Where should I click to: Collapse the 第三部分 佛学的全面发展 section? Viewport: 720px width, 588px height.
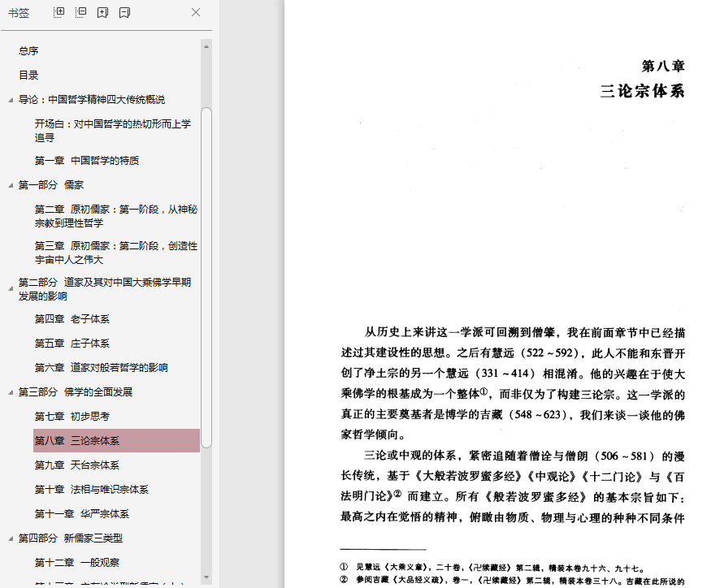[x=11, y=392]
